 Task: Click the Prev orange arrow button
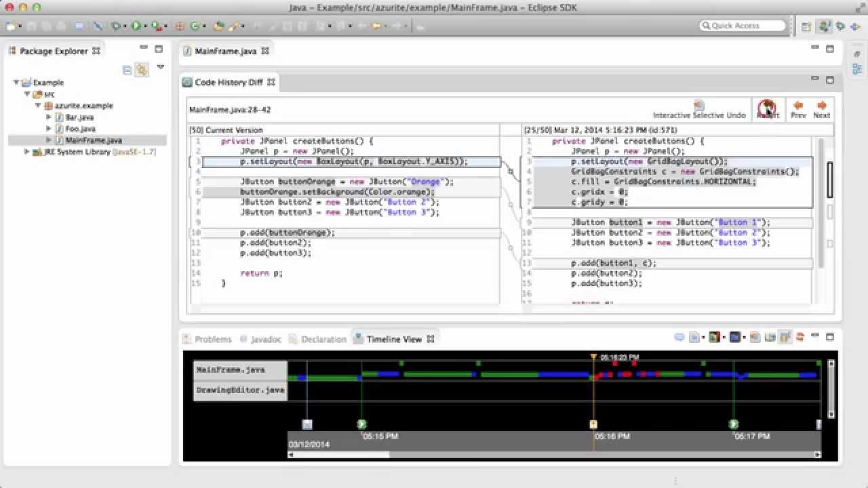point(798,110)
